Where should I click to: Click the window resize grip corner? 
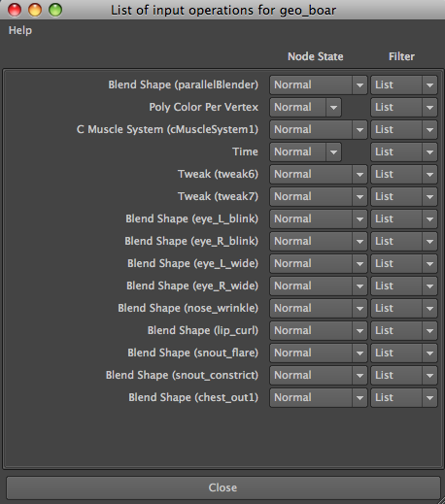440,500
